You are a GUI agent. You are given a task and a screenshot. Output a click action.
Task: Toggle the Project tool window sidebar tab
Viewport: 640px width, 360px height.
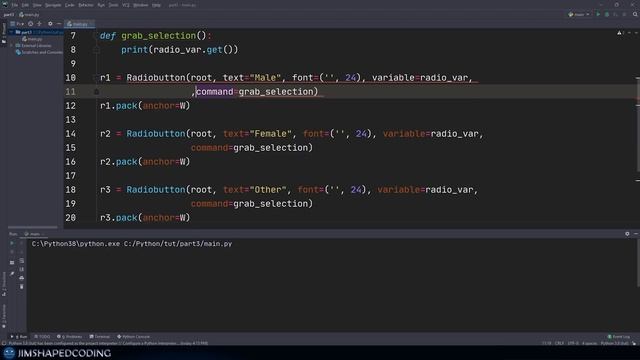tap(4, 34)
